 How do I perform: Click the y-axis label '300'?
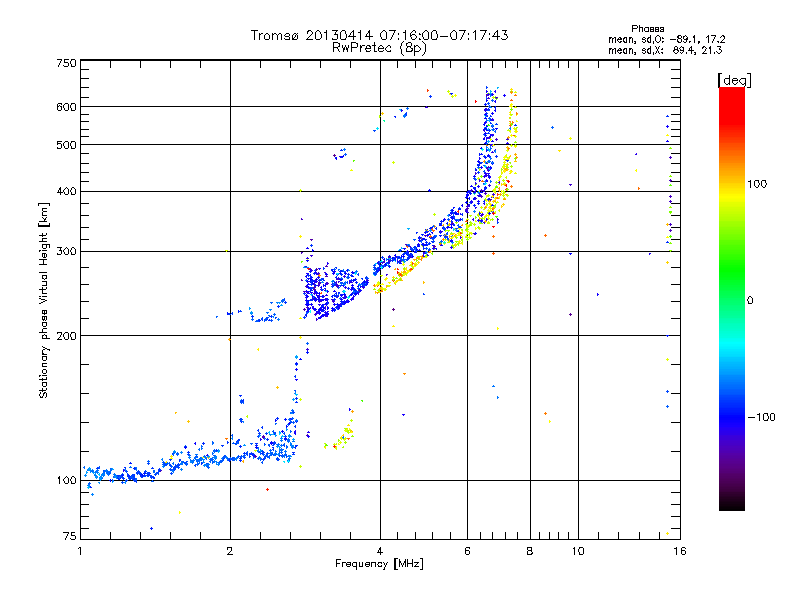pyautogui.click(x=66, y=252)
